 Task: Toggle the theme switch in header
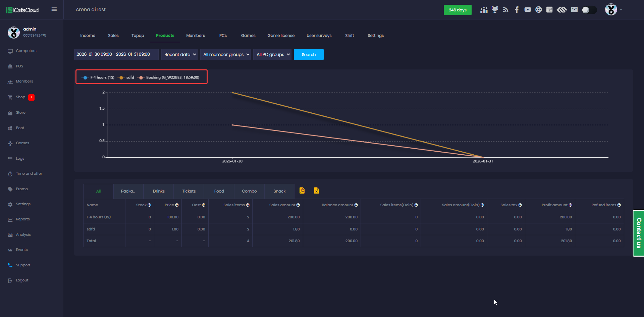click(589, 10)
